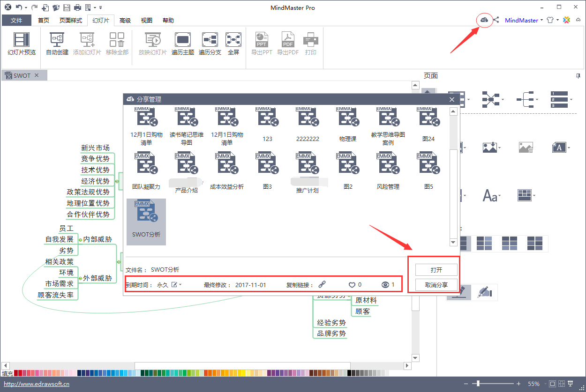Close the 分享管理 dialog
This screenshot has height=392, width=586.
point(452,99)
